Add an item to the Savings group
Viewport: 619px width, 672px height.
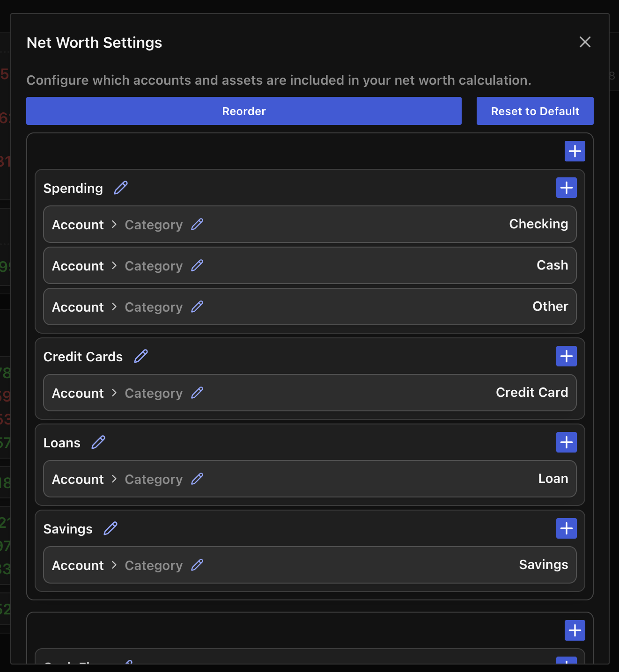[567, 528]
